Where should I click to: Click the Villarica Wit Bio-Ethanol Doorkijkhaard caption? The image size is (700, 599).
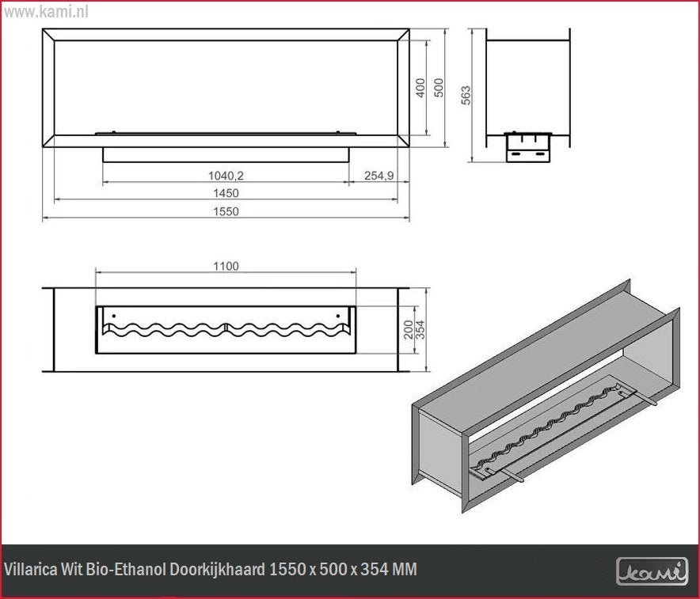(x=211, y=570)
